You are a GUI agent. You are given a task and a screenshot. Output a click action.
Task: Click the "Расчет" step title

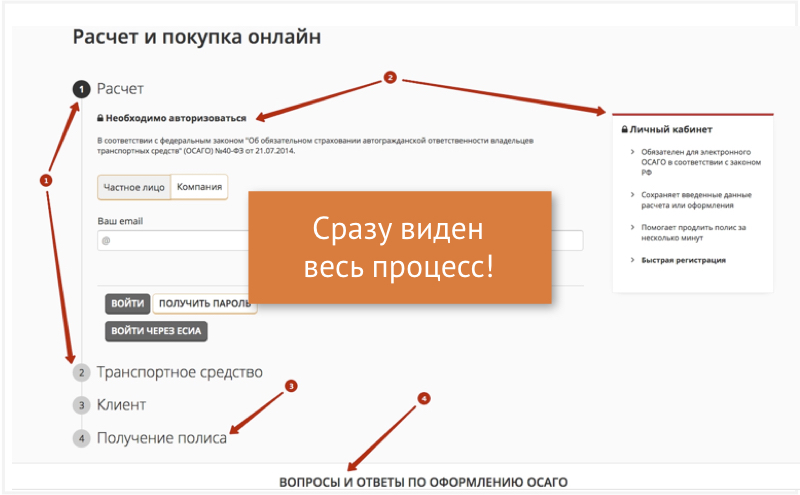(x=120, y=89)
